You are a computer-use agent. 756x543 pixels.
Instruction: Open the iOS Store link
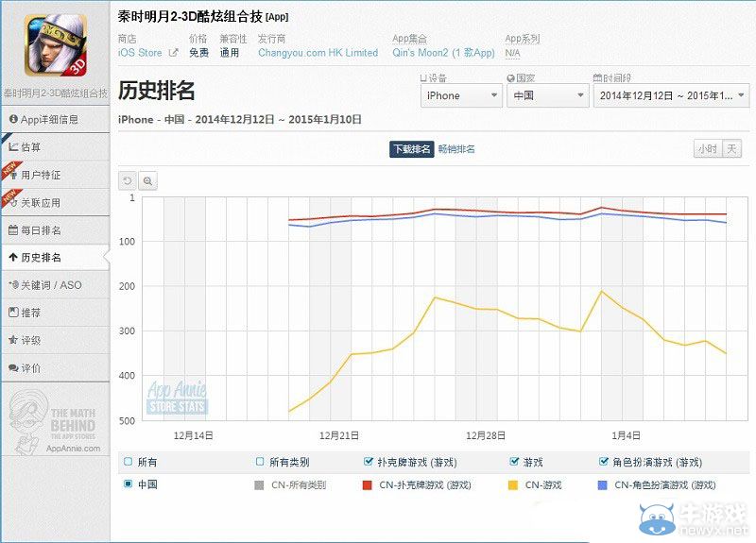(140, 53)
